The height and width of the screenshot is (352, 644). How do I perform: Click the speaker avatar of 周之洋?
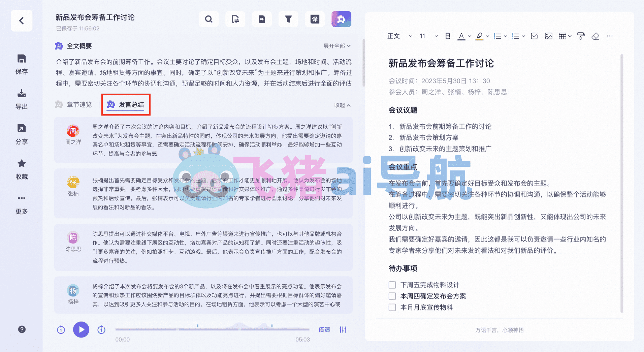coord(73,131)
